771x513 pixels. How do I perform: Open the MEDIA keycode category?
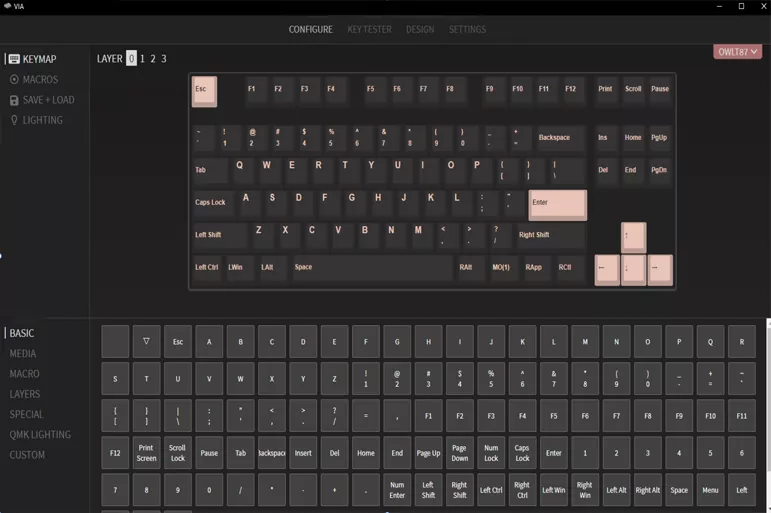point(23,353)
